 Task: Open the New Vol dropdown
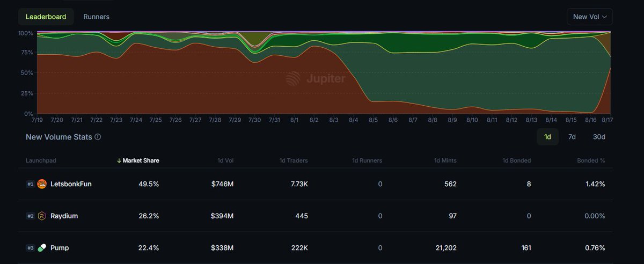click(590, 17)
